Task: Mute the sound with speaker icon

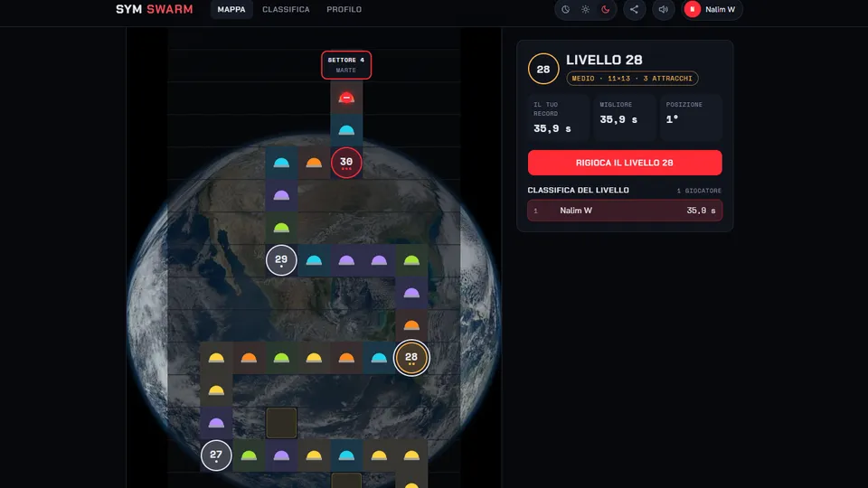Action: pyautogui.click(x=663, y=9)
